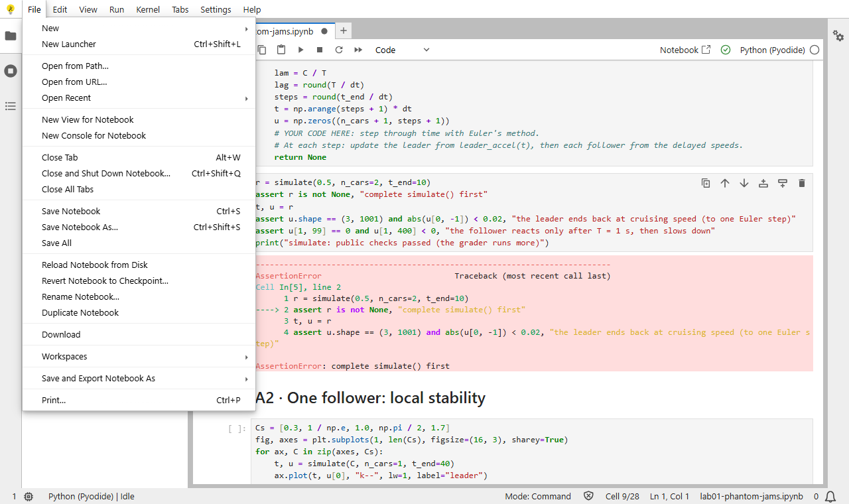Viewport: 849px width, 504px height.
Task: Click the Notebook open-in-new-window link
Action: 685,50
